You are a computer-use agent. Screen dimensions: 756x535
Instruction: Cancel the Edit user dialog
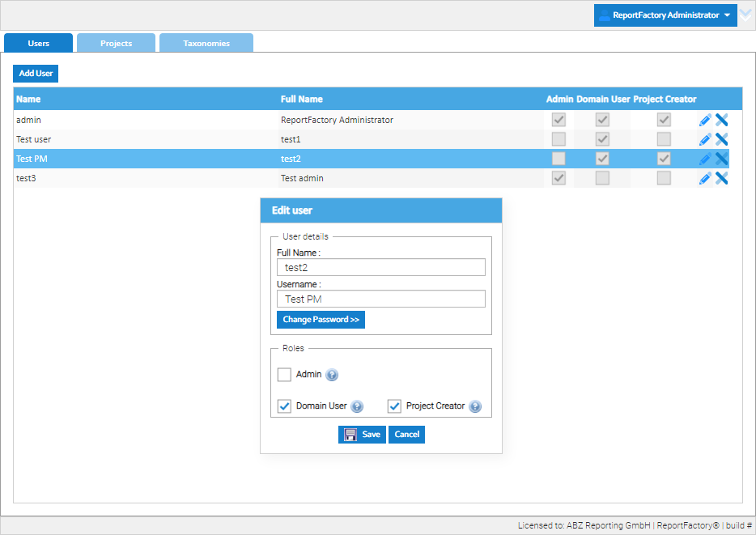pos(406,435)
